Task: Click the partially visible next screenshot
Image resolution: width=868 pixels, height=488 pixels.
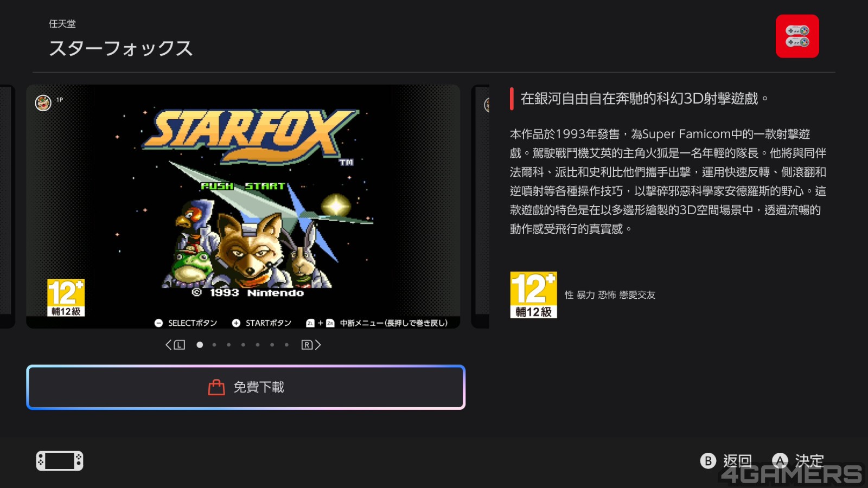Action: click(480, 207)
